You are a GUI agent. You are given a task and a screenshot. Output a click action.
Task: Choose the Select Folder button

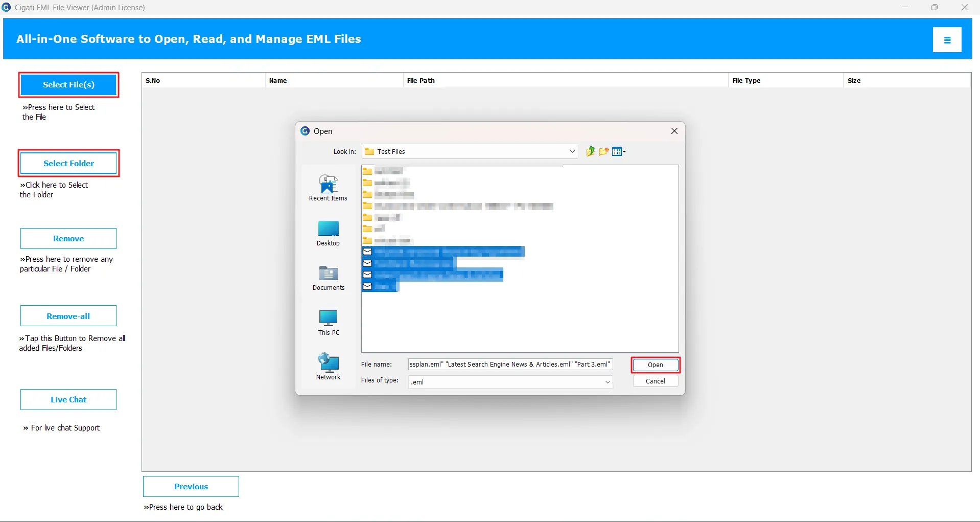[69, 164]
